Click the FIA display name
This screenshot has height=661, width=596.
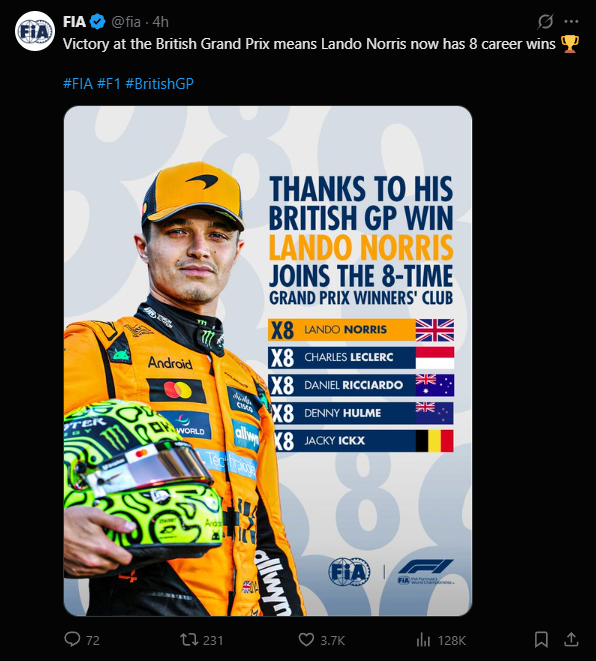[x=74, y=21]
